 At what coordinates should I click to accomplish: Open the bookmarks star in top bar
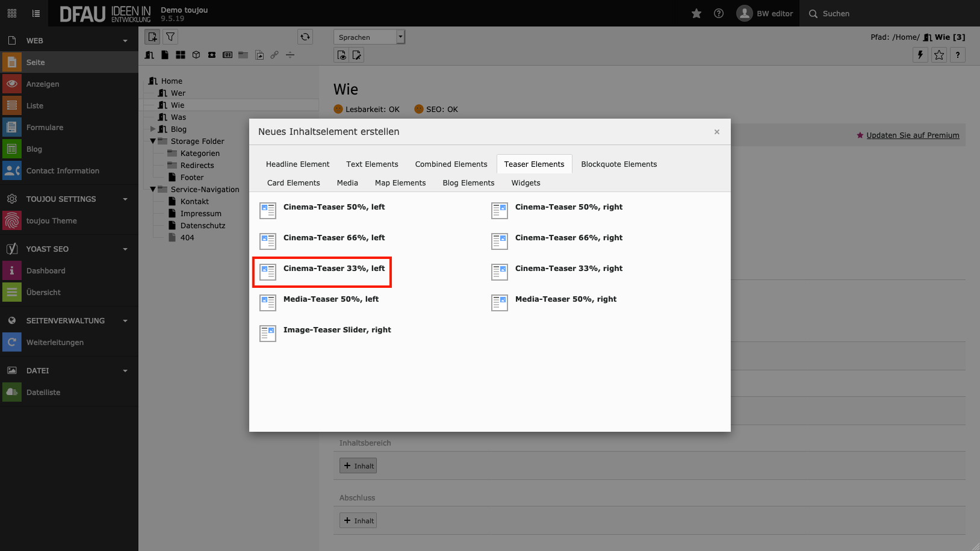coord(696,13)
